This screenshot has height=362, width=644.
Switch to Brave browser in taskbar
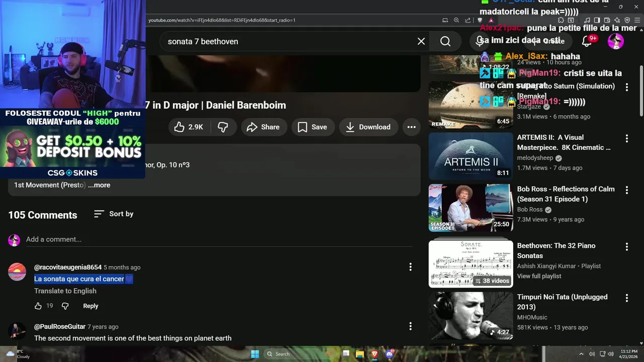(374, 354)
